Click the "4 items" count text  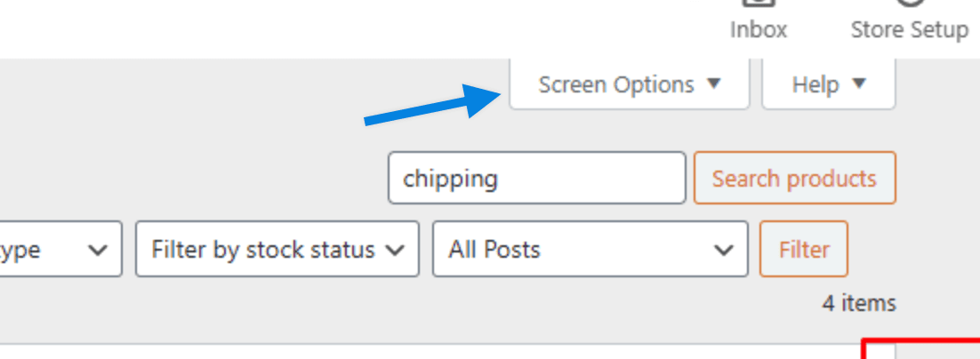click(858, 303)
